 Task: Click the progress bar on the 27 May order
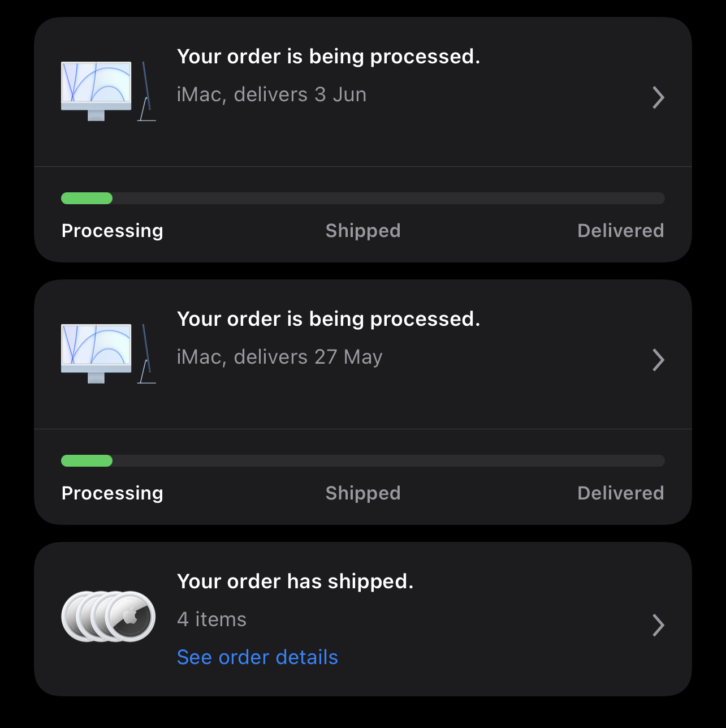coord(362,460)
